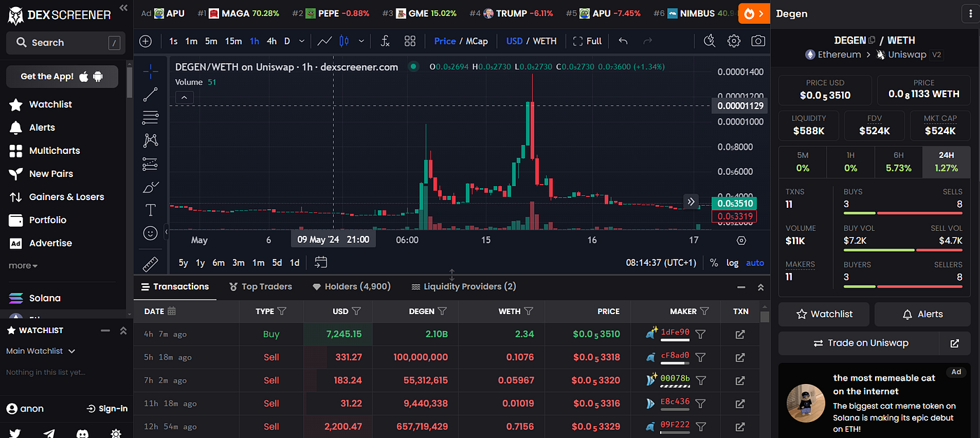
Task: Collapse the volume indicator legend
Action: [183, 98]
